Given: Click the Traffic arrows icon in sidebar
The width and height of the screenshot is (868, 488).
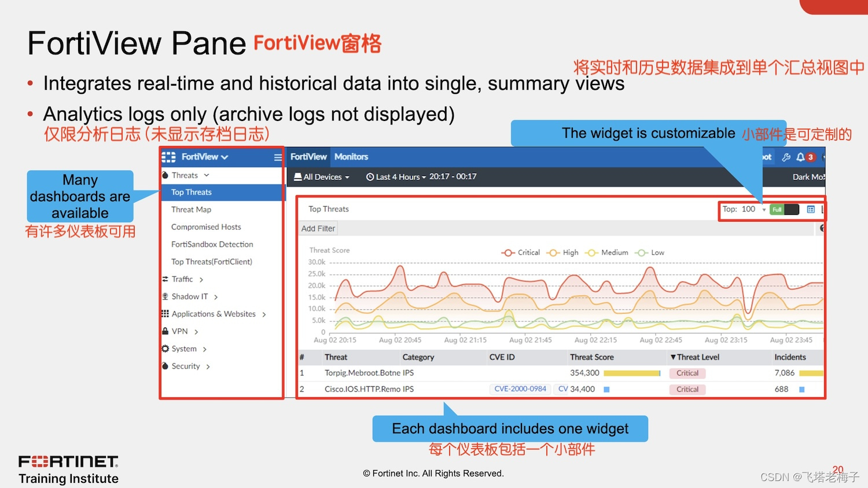Looking at the screenshot, I should pos(165,279).
